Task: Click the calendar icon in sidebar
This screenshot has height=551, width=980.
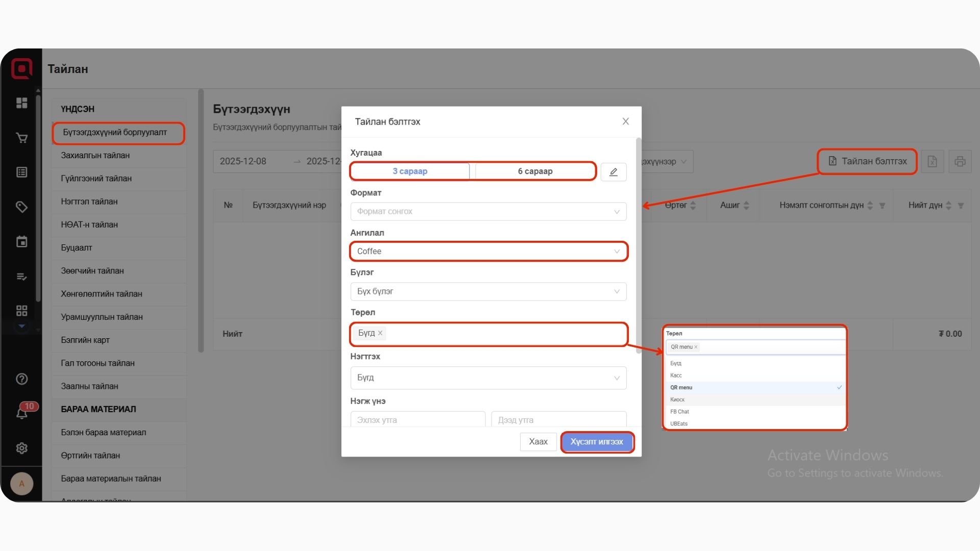Action: coord(21,241)
